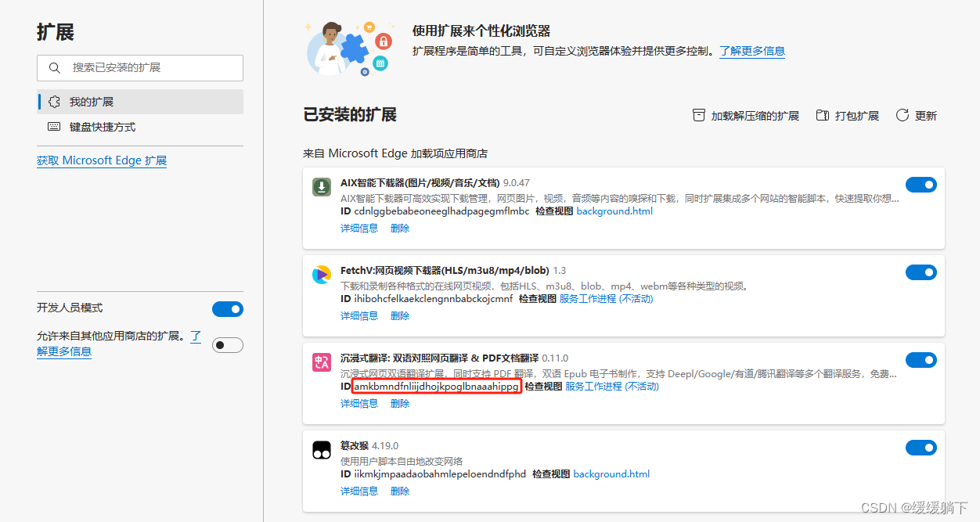Click 打包扩展 button
This screenshot has width=980, height=522.
tap(848, 116)
